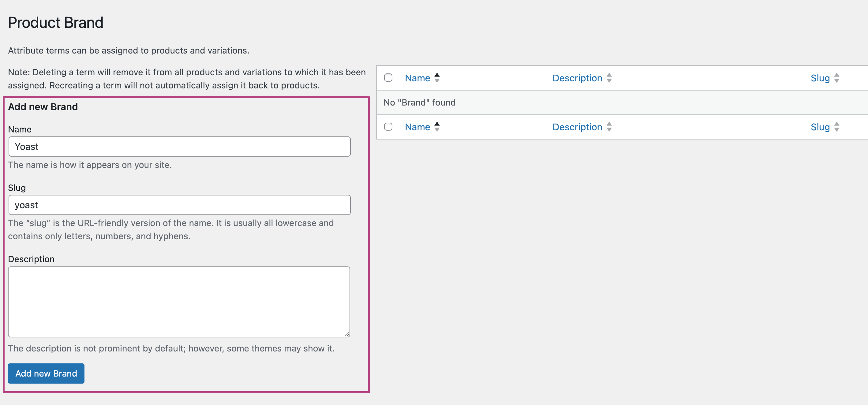The width and height of the screenshot is (868, 405).
Task: Sort by Slug link in table footer
Action: (820, 127)
